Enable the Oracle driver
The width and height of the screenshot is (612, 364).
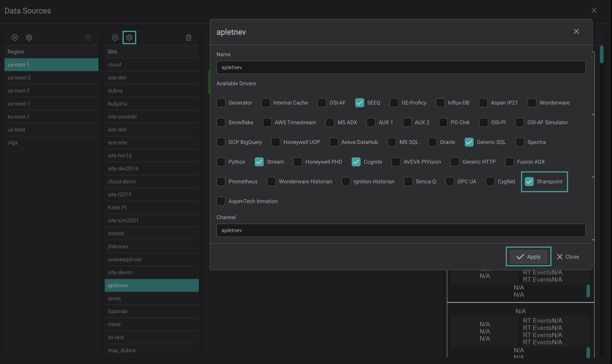point(432,142)
